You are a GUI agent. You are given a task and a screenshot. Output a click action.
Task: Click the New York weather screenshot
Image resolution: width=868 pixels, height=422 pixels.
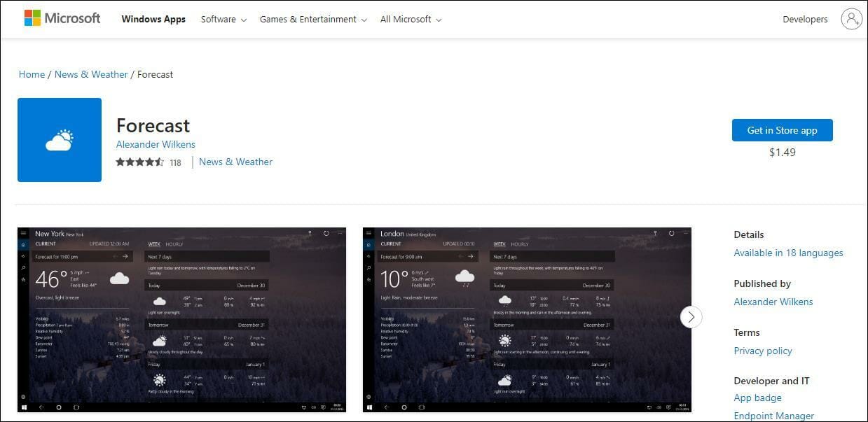[181, 318]
